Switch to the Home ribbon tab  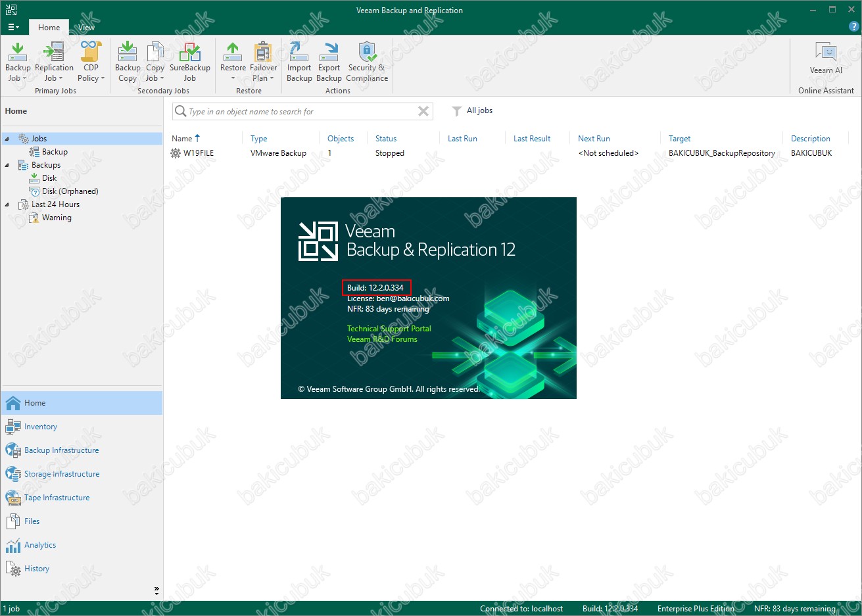[x=49, y=27]
